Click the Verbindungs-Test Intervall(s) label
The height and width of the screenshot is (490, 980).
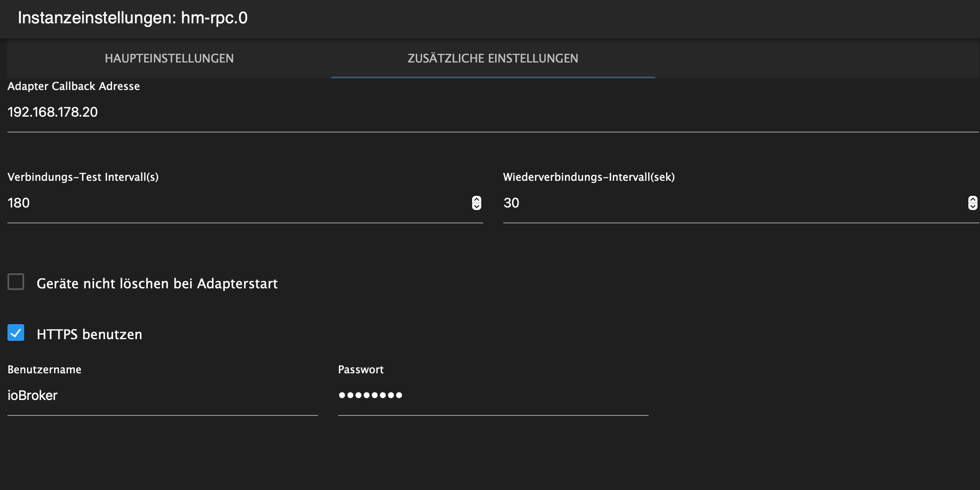pyautogui.click(x=83, y=177)
